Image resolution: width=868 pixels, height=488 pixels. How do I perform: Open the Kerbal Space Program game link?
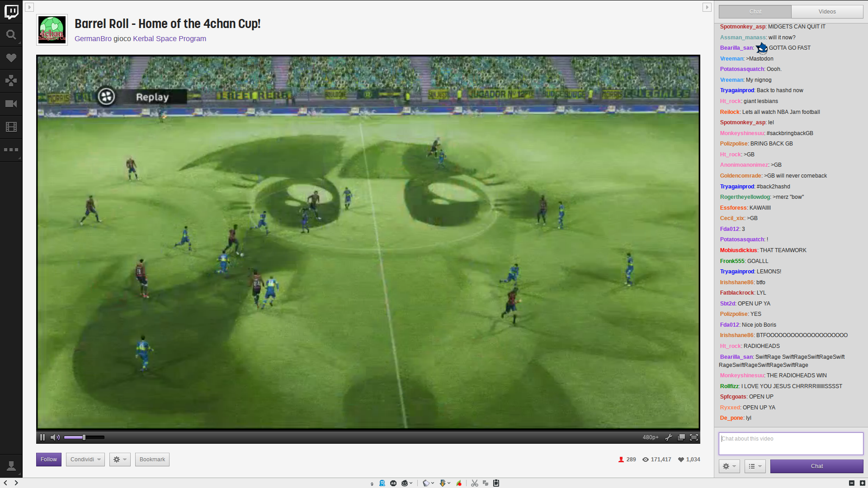[x=170, y=39]
